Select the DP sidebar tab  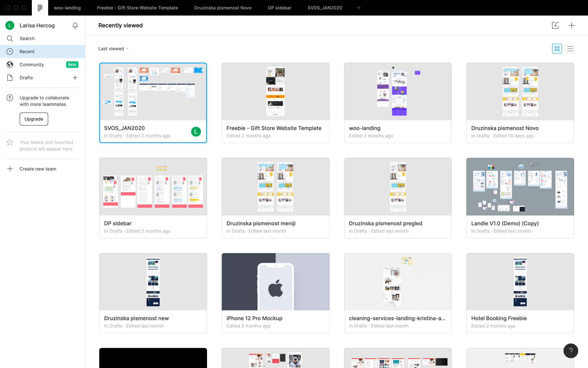[x=279, y=8]
